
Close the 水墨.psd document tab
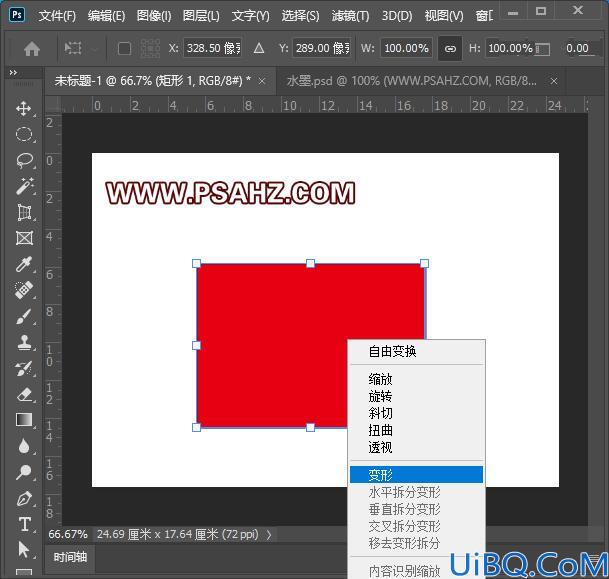[554, 81]
